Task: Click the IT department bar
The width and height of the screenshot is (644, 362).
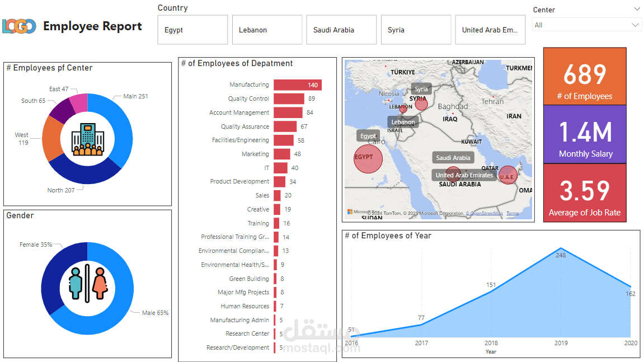Action: [x=280, y=168]
